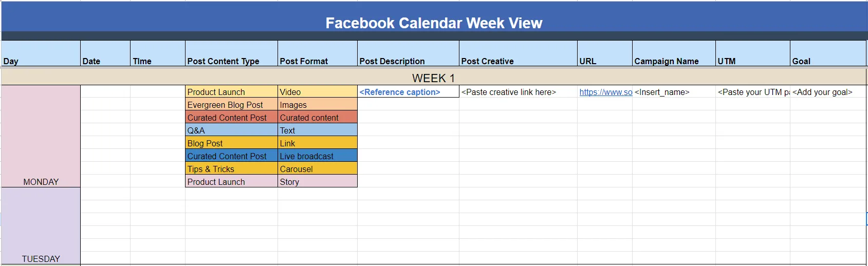Open the https://www.so URL link

pos(605,92)
